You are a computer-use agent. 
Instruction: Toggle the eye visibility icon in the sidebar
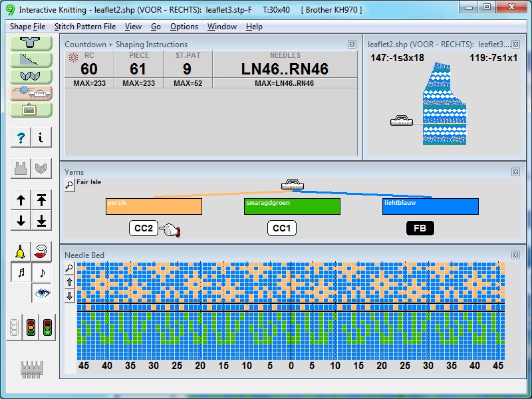(41, 293)
